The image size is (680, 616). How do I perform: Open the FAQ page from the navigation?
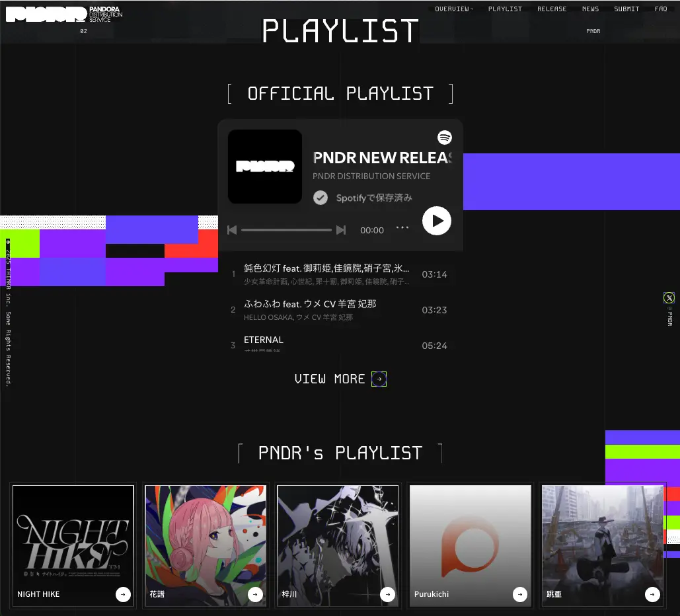(x=661, y=9)
